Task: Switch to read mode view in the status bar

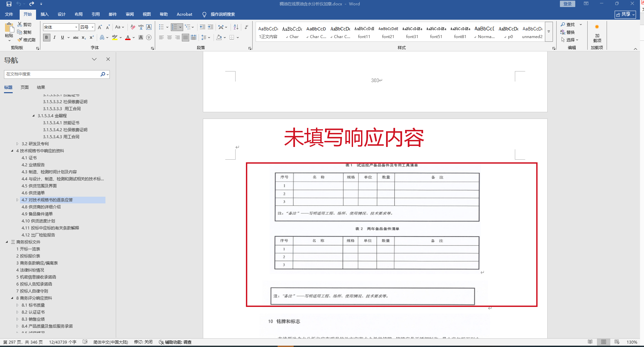Action: 590,342
